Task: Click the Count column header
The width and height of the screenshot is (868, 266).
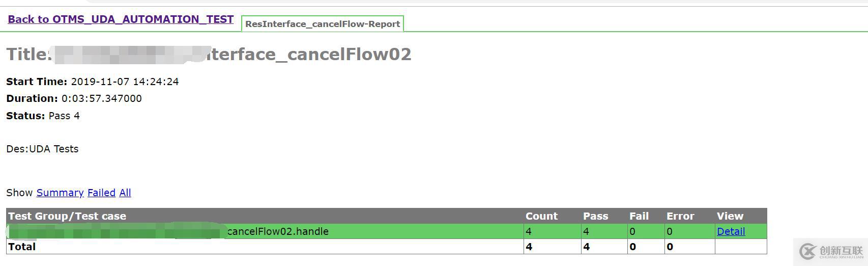Action: click(x=541, y=216)
